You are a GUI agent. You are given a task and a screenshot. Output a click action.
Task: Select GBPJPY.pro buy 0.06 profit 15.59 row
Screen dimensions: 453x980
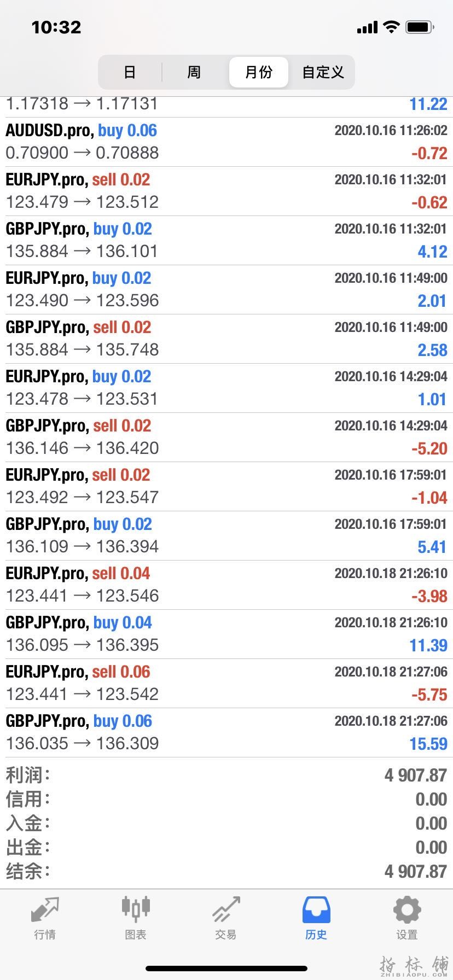click(226, 732)
